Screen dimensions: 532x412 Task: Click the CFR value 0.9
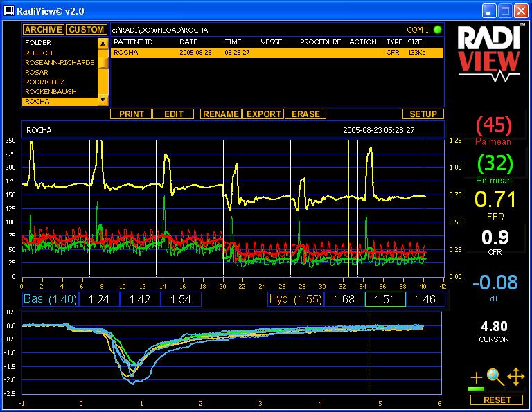pyautogui.click(x=495, y=238)
